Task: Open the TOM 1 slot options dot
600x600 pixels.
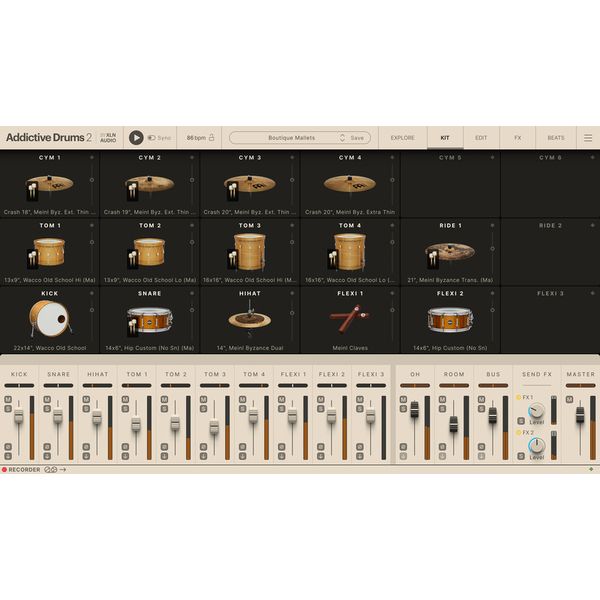Action: click(92, 225)
